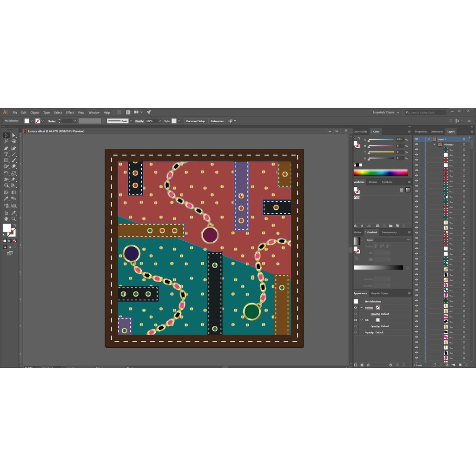Viewport: 476px width, 476px height.
Task: Open the Gradient Type dropdown
Action: (x=392, y=240)
